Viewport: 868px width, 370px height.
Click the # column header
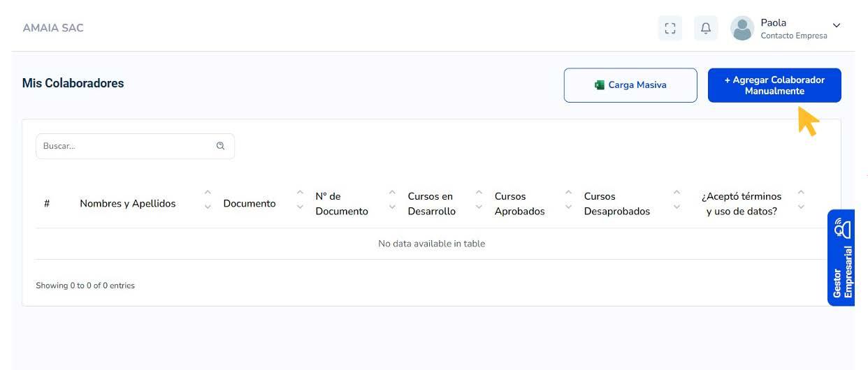[x=47, y=204]
